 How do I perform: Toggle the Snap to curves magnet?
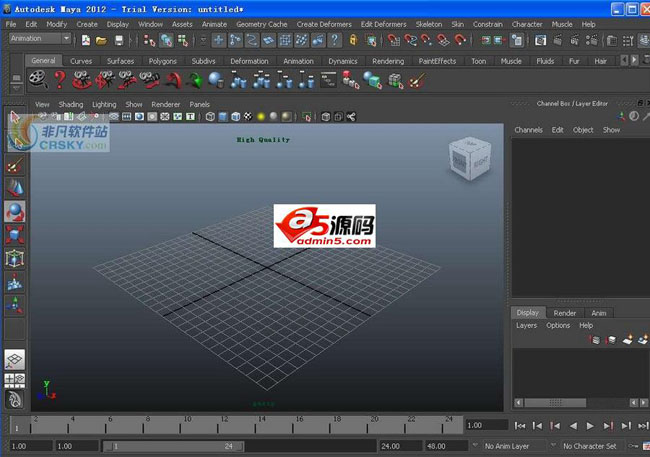pyautogui.click(x=410, y=40)
